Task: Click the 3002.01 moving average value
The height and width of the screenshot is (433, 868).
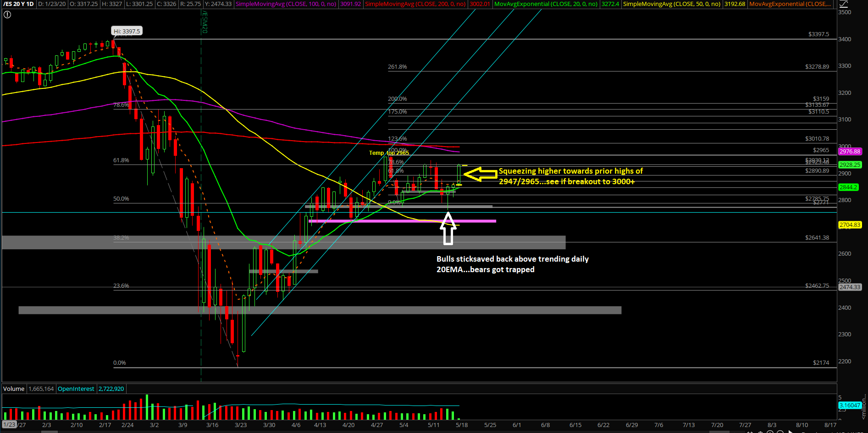Action: (480, 4)
